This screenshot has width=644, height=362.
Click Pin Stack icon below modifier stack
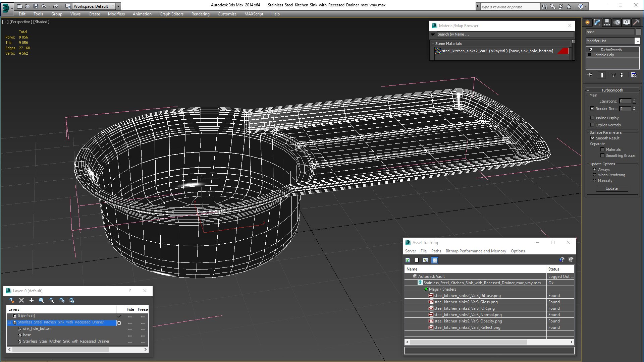(x=590, y=75)
